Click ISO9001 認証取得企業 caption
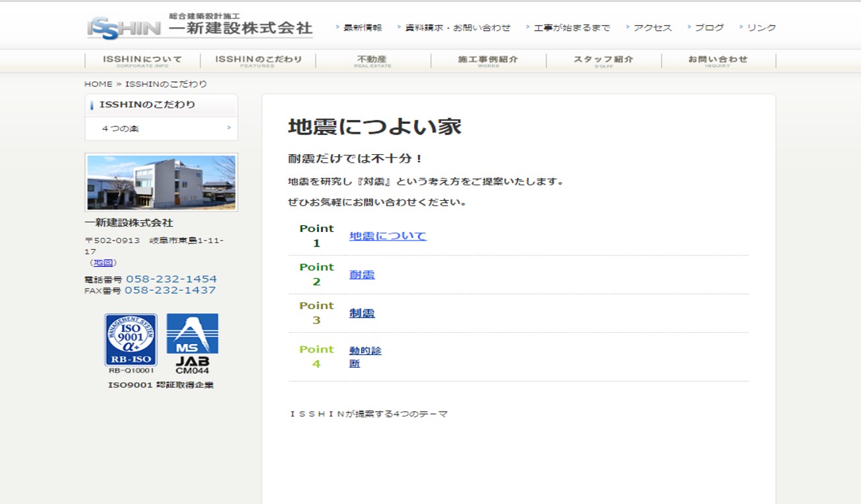Viewport: 861px width, 504px height. click(161, 385)
